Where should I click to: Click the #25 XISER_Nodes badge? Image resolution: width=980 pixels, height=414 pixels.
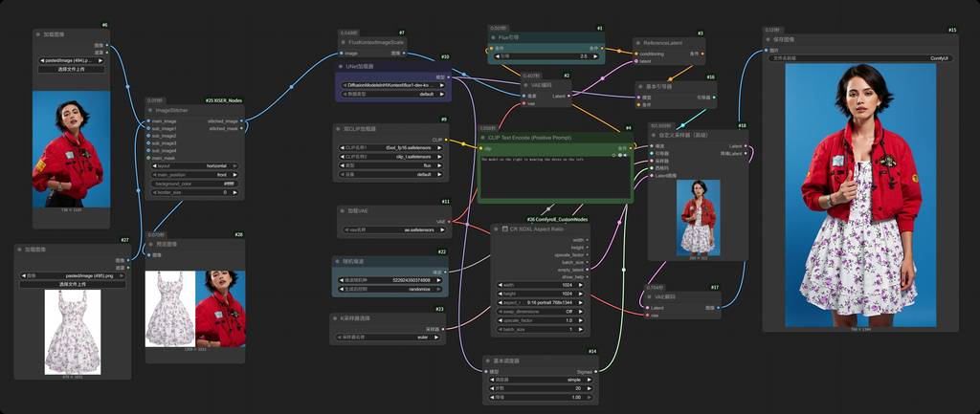coord(224,99)
